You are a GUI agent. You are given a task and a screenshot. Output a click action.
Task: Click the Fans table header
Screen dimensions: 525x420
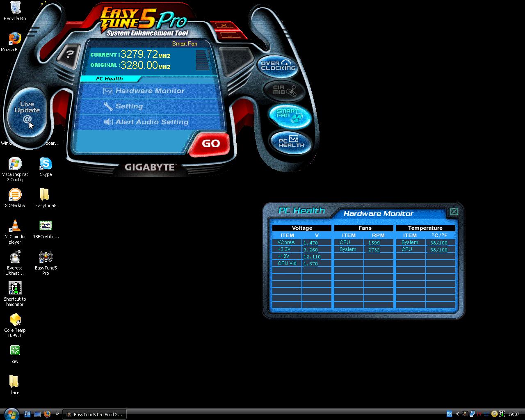365,228
